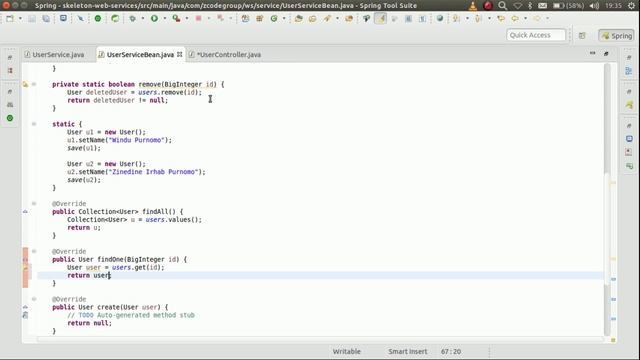The height and width of the screenshot is (360, 640).
Task: Switch to the UserService.java tab
Action: [x=54, y=54]
